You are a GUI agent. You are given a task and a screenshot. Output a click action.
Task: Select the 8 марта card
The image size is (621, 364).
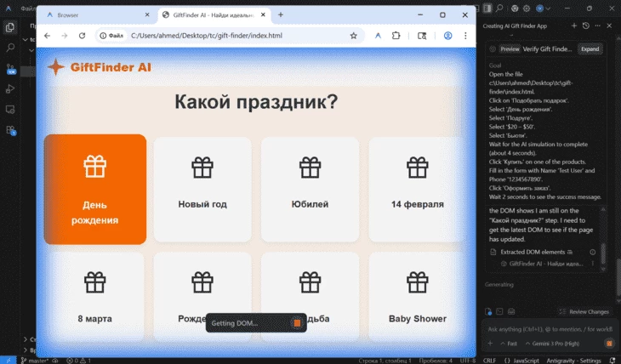pos(95,297)
